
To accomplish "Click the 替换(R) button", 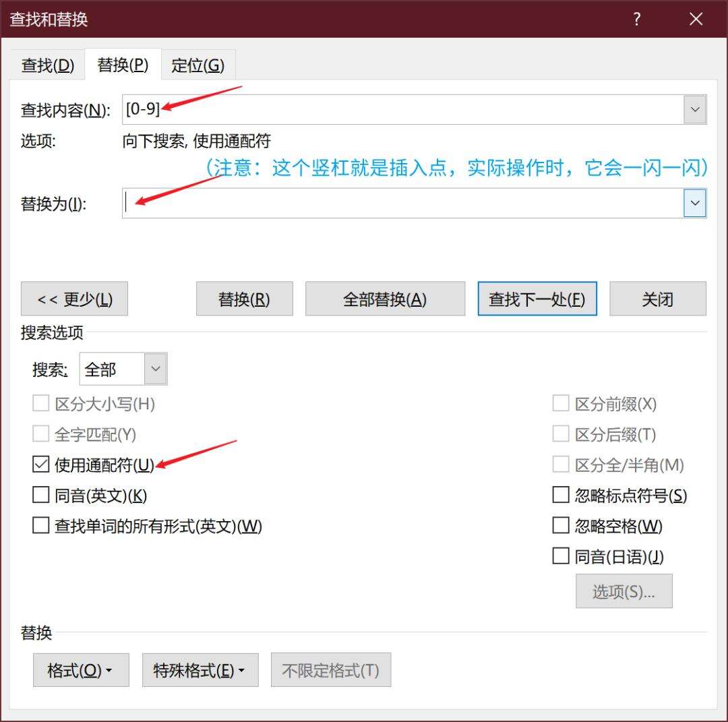I will point(244,299).
